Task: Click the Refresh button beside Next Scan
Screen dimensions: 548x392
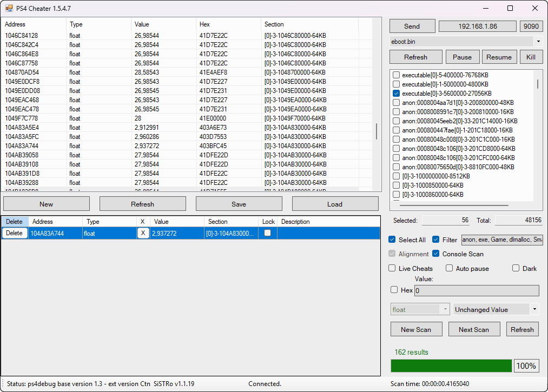Action: [x=522, y=329]
